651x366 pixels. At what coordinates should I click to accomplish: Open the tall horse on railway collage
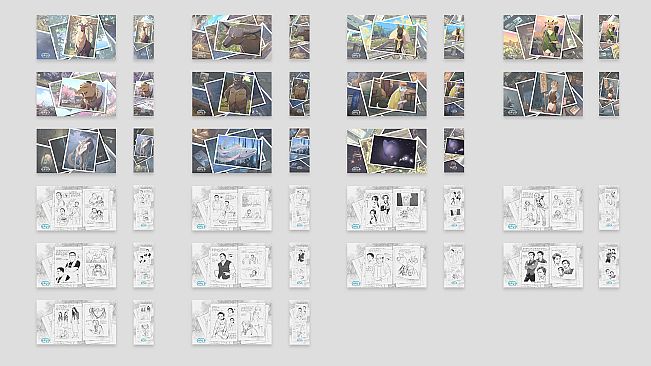click(454, 37)
